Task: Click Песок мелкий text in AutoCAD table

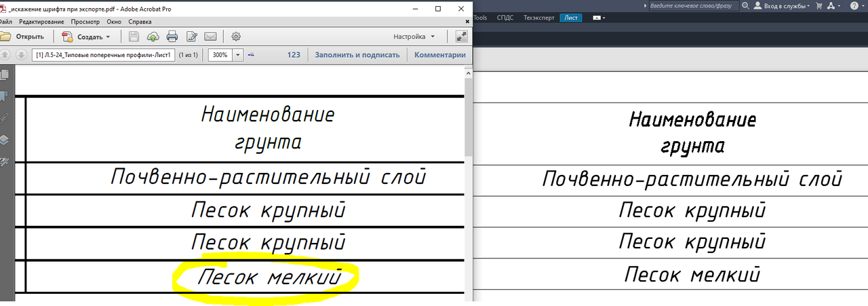Action: click(692, 275)
